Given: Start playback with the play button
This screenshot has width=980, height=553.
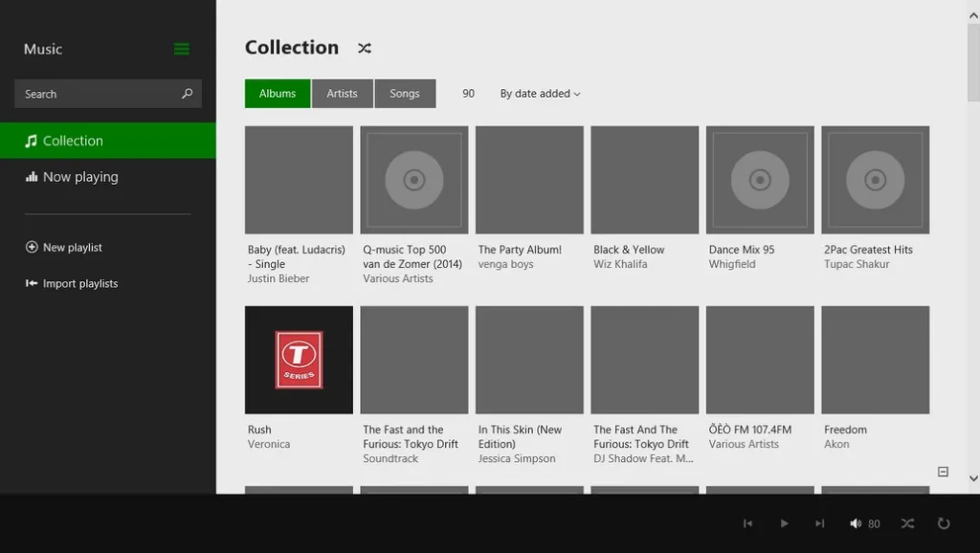Looking at the screenshot, I should (x=784, y=523).
